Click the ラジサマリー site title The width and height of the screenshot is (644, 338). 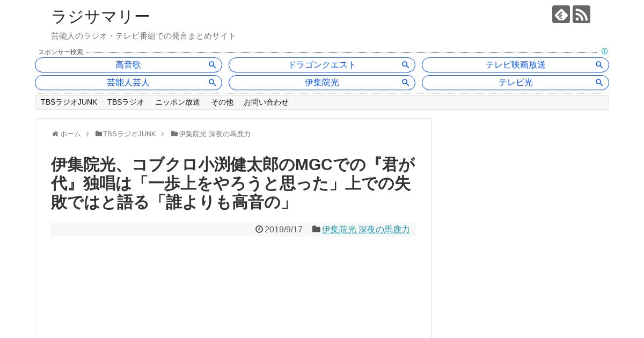[100, 17]
